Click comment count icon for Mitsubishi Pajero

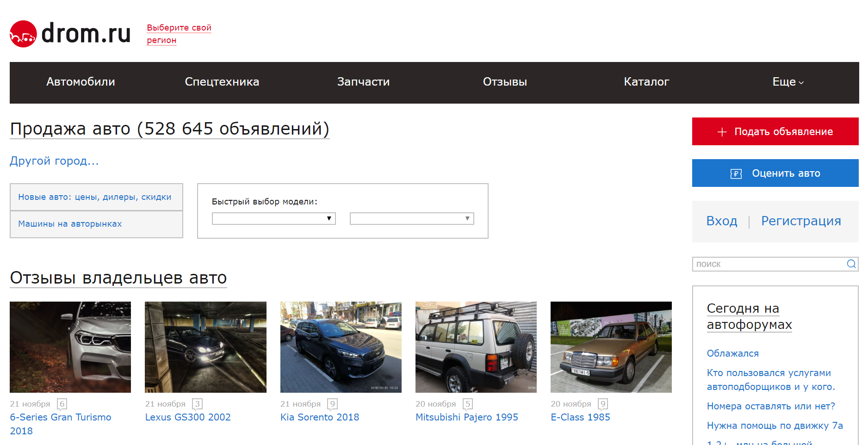coord(468,404)
